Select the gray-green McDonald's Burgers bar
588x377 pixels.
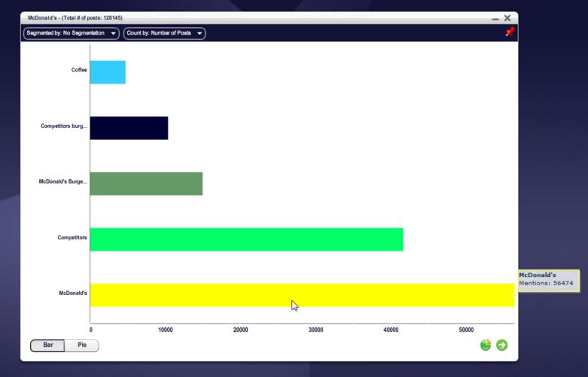click(x=146, y=184)
